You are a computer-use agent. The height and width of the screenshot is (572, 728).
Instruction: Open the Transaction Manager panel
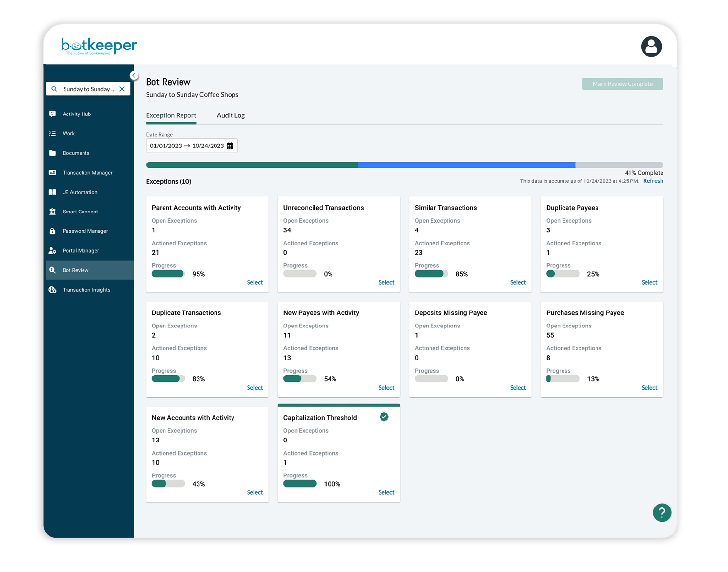coord(87,172)
